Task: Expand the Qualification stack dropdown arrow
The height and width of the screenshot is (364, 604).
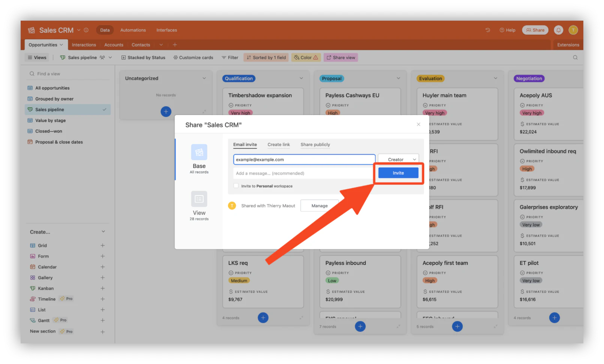Action: [301, 78]
